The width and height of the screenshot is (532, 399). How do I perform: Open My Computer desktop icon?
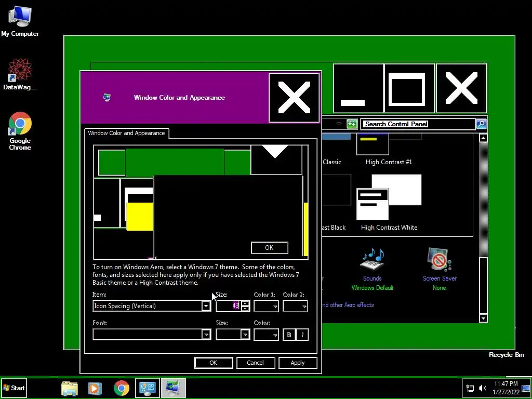[x=20, y=21]
